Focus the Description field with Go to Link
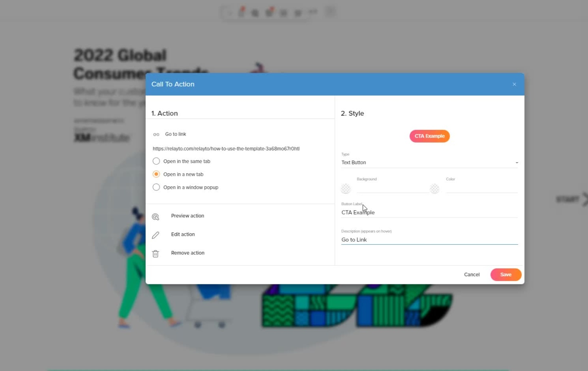This screenshot has height=371, width=588. tap(429, 240)
